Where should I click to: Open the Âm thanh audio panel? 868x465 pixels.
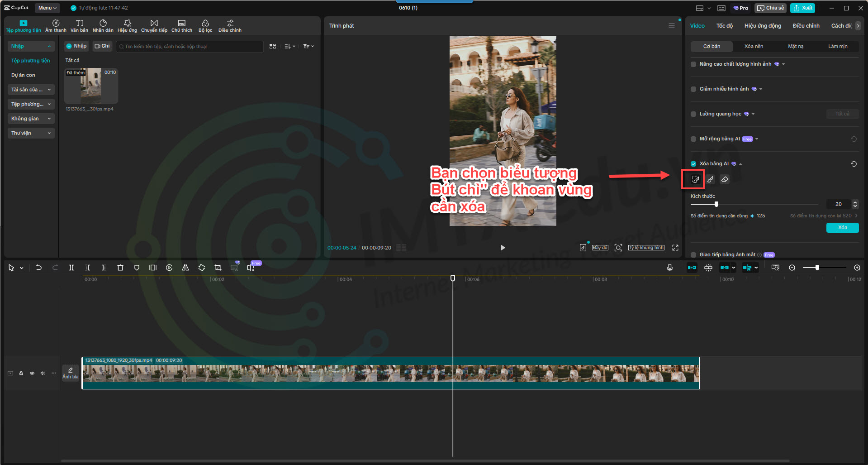56,26
